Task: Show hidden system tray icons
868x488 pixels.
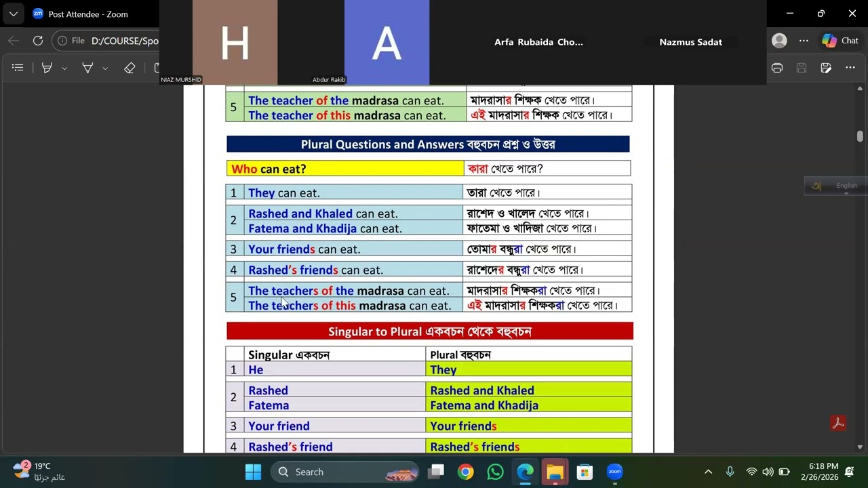Action: (x=708, y=472)
